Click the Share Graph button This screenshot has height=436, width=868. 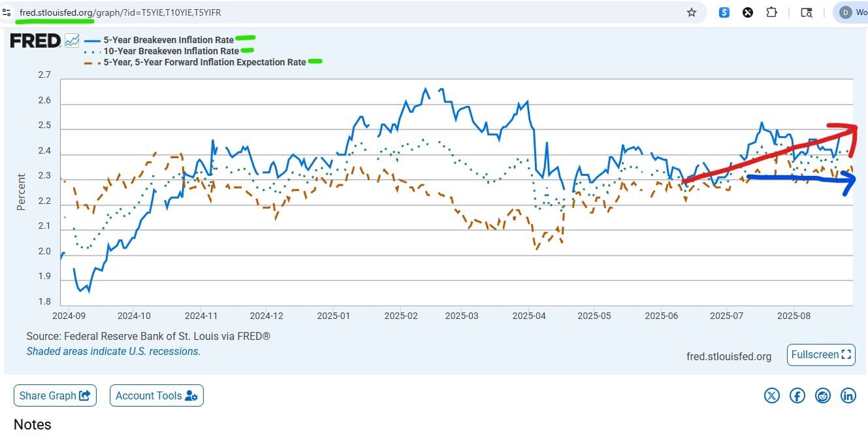tap(55, 395)
